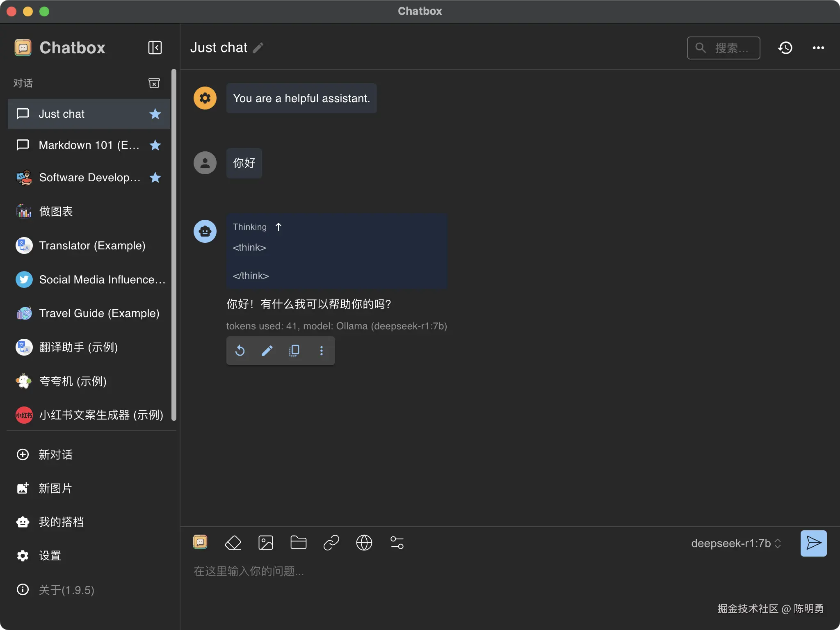This screenshot has width=840, height=630.
Task: Start a 新对话 new chat
Action: (55, 454)
